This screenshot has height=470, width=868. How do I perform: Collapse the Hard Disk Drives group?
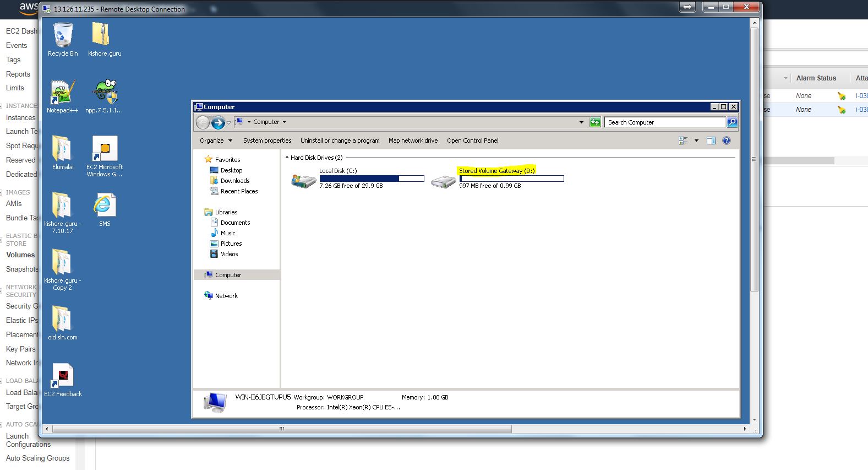[x=287, y=158]
